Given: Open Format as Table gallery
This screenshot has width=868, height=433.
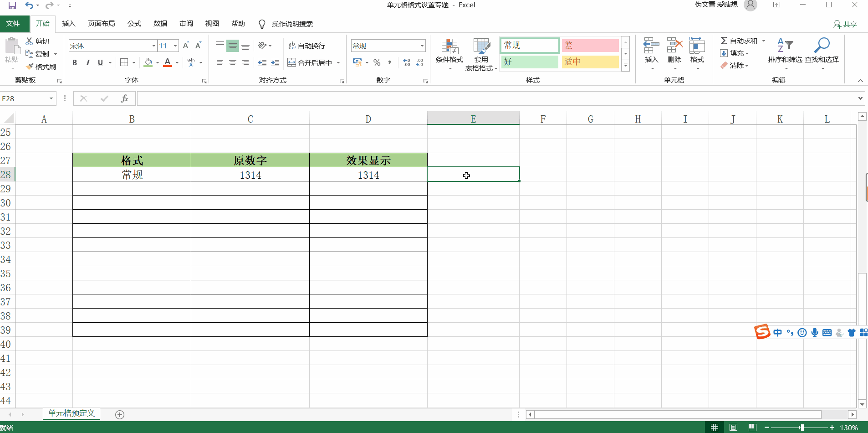Looking at the screenshot, I should click(481, 54).
